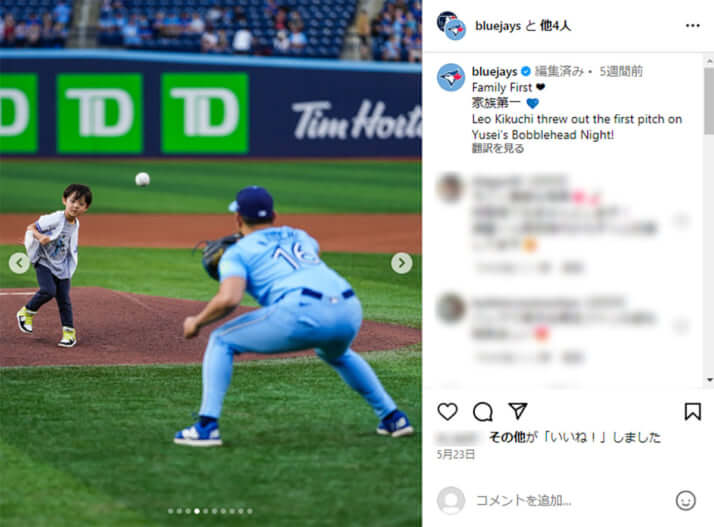714x527 pixels.
Task: Open bluejays username link in caption
Action: point(494,72)
